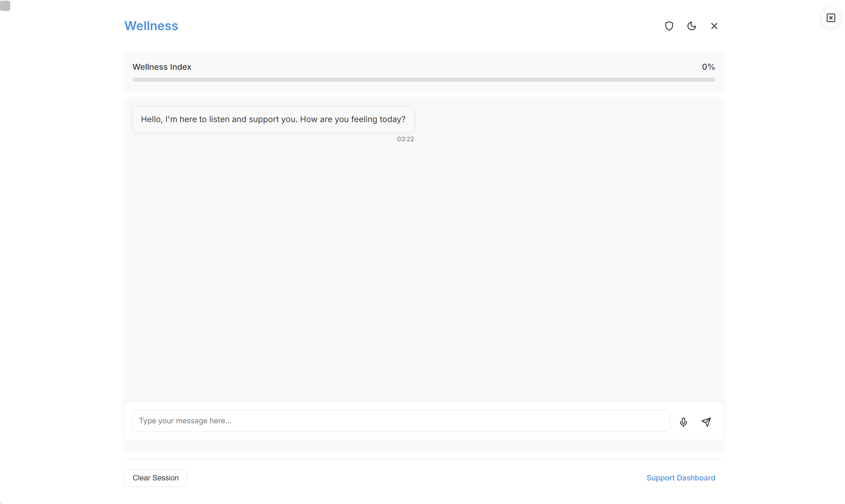Select the greeting message bubble
The width and height of the screenshot is (845, 504).
click(x=273, y=119)
